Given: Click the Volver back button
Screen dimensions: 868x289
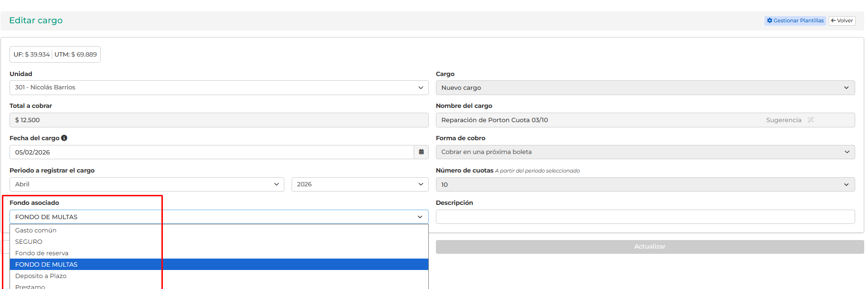Looking at the screenshot, I should 841,20.
